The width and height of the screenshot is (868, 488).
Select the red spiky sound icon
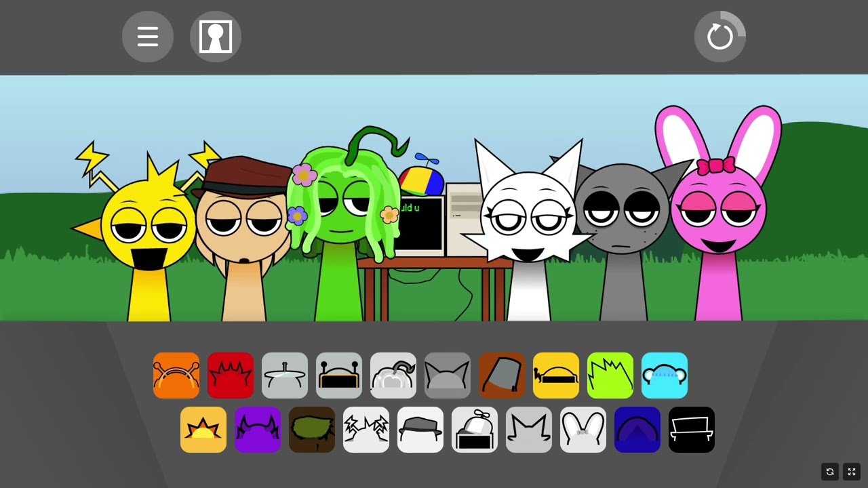pos(231,375)
